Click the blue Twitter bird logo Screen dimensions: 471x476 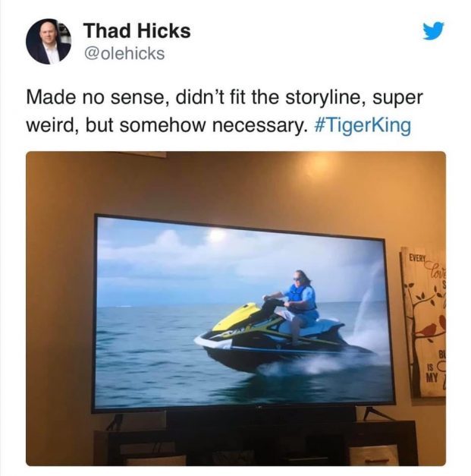tap(433, 30)
